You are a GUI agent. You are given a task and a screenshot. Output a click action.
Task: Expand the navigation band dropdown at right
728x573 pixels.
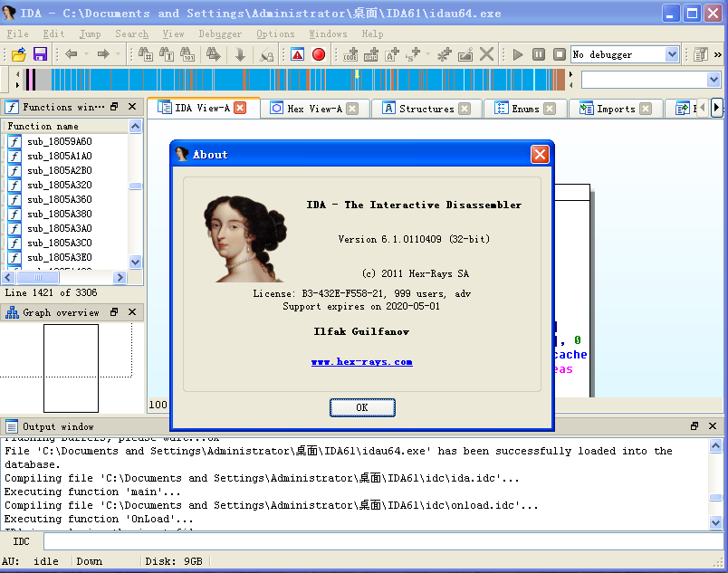714,80
